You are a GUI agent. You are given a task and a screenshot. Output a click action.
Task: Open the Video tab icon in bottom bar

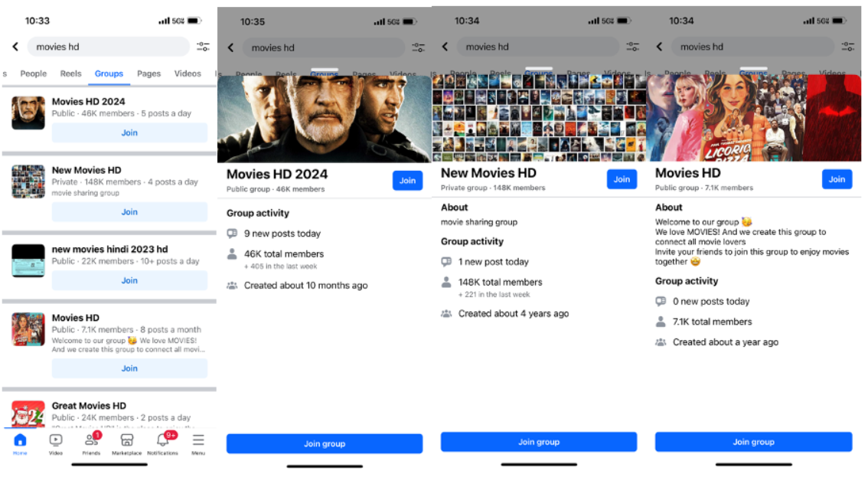(56, 440)
